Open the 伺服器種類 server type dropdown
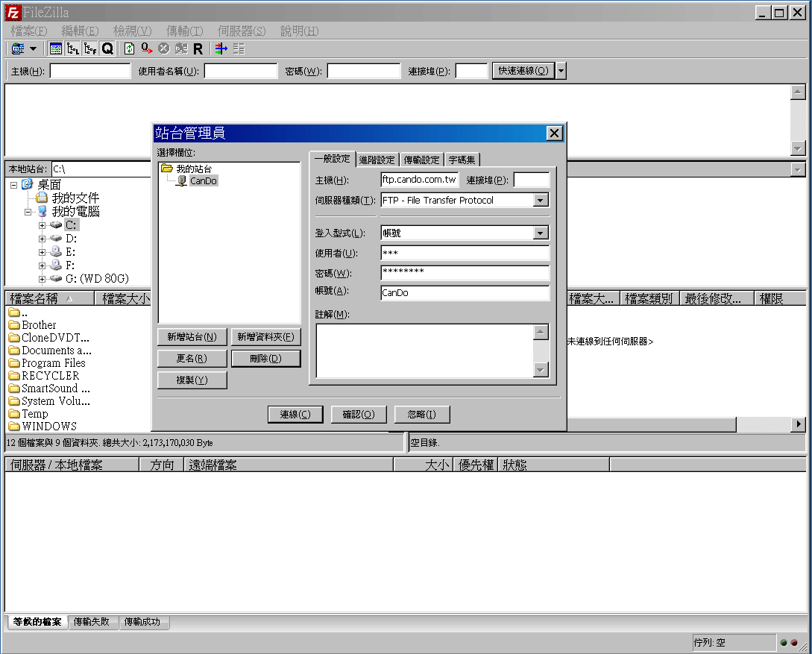Screen dimensions: 812x654 tap(540, 201)
